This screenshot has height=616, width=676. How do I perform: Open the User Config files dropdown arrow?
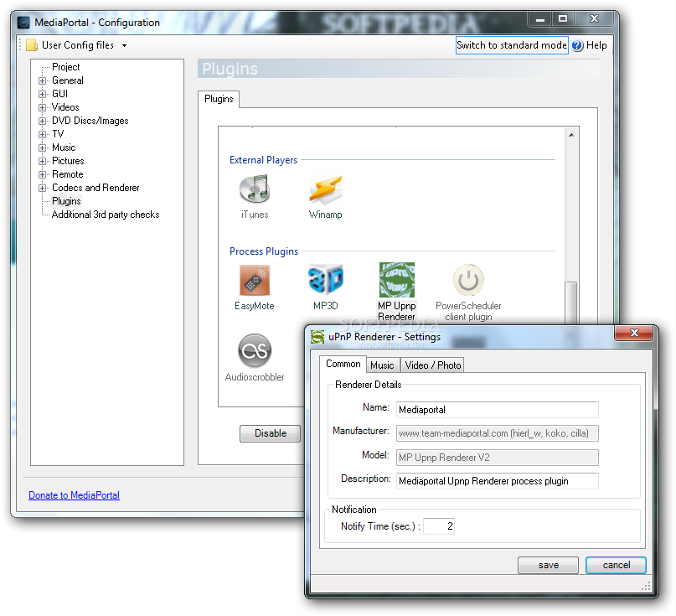coord(124,46)
